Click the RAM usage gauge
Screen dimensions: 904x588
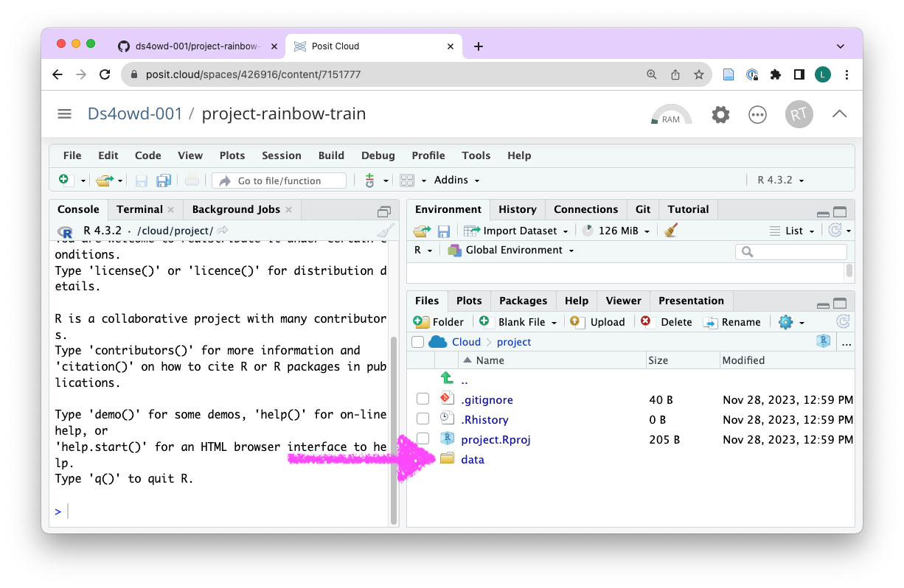point(671,115)
